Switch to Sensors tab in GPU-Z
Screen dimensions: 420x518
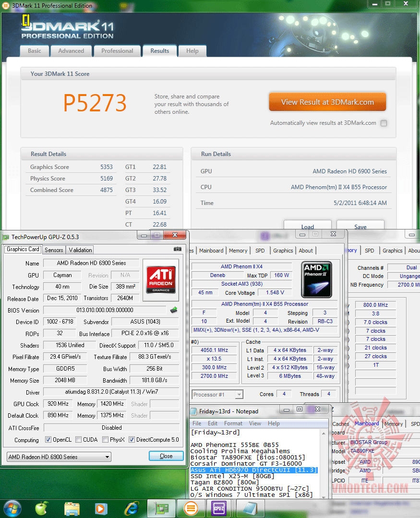tap(54, 250)
